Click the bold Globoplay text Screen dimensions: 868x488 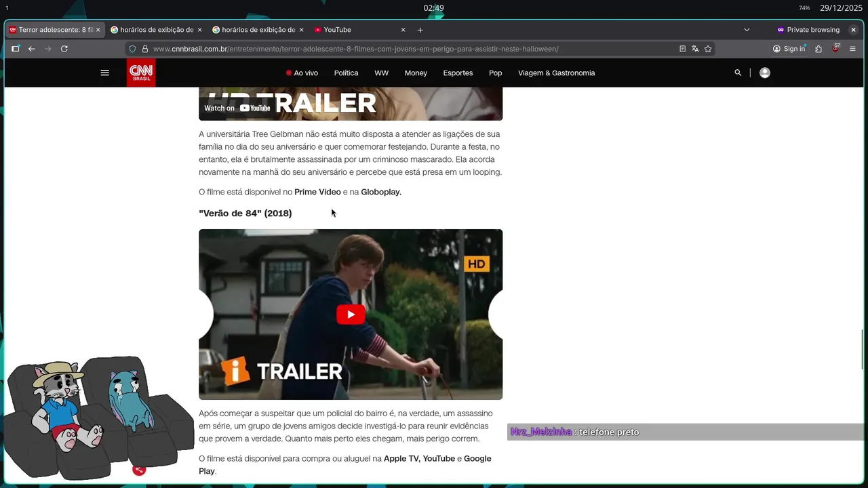pyautogui.click(x=381, y=192)
